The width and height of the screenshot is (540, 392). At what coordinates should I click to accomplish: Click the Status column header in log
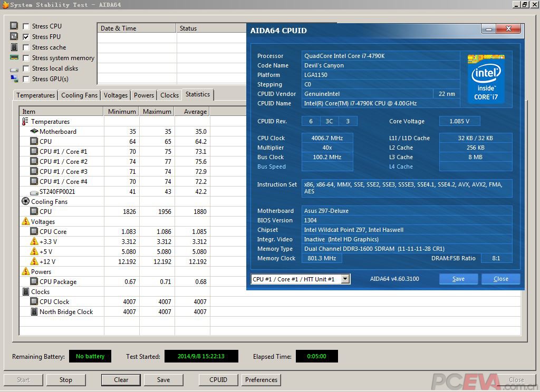tap(211, 28)
